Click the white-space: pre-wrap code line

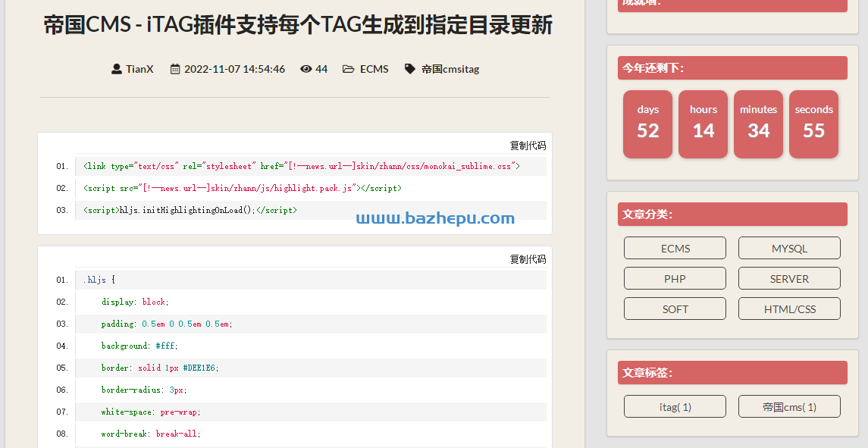pos(311,412)
